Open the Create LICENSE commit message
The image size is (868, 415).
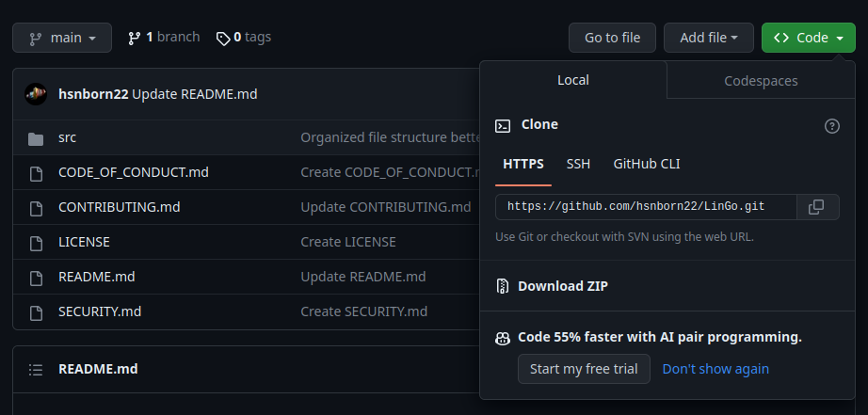tap(348, 242)
